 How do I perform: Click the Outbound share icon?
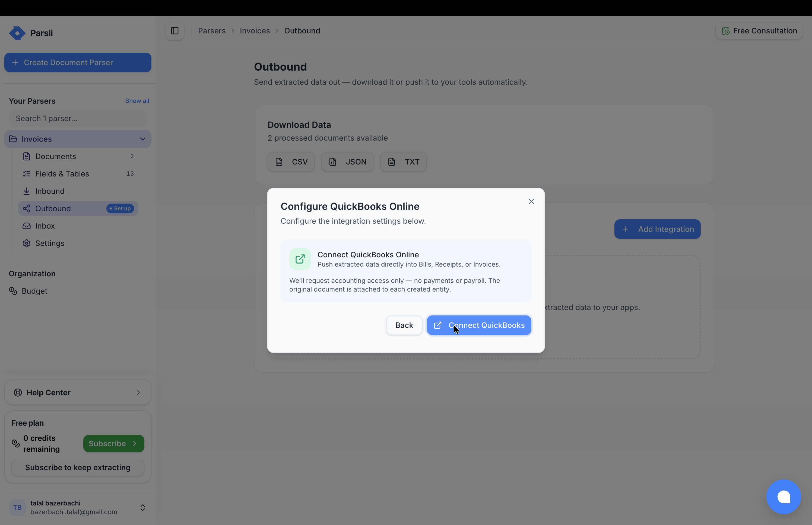pyautogui.click(x=27, y=209)
